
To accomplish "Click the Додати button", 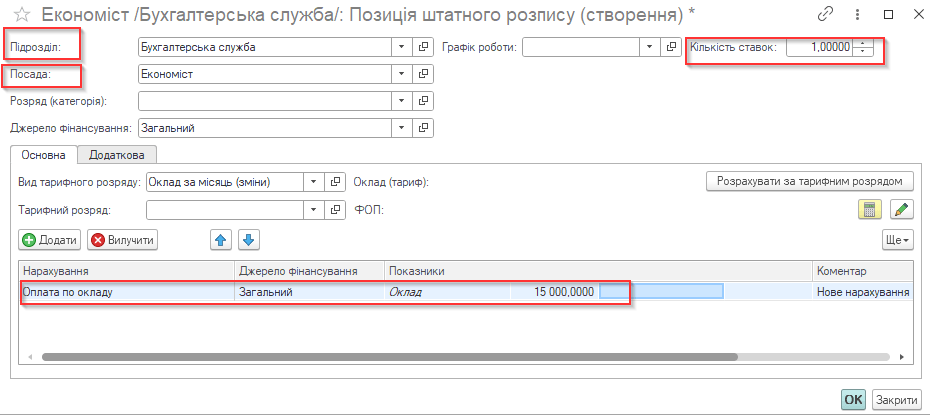I will click(x=50, y=240).
